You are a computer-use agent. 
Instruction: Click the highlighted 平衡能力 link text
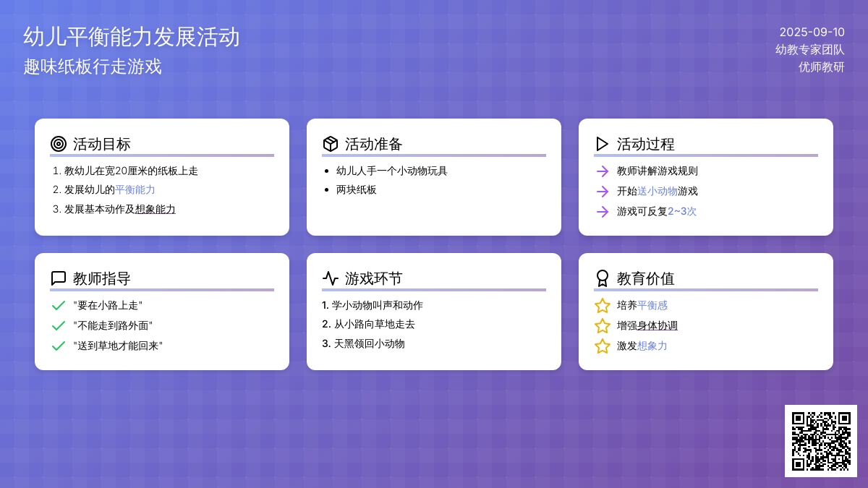[135, 190]
